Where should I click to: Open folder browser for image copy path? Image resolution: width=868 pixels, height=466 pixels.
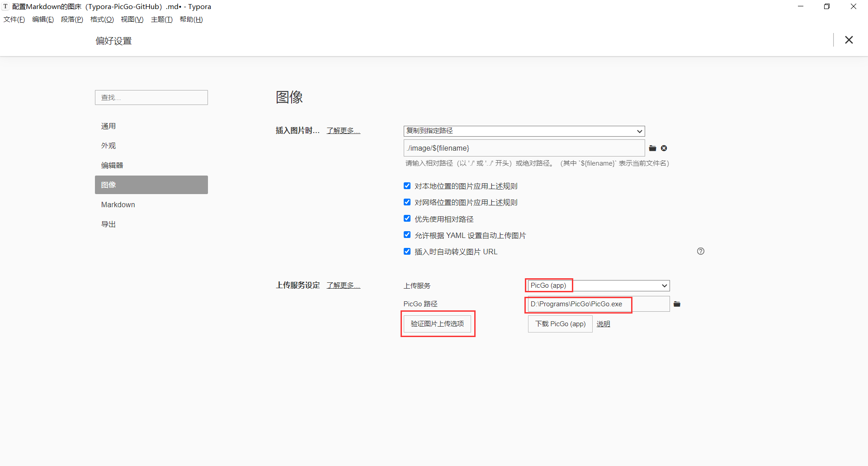point(652,148)
